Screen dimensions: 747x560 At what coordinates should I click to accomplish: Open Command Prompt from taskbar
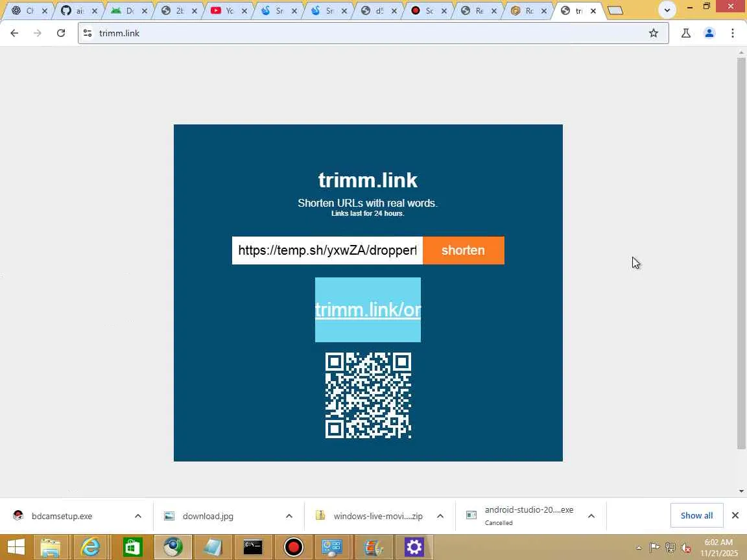253,548
